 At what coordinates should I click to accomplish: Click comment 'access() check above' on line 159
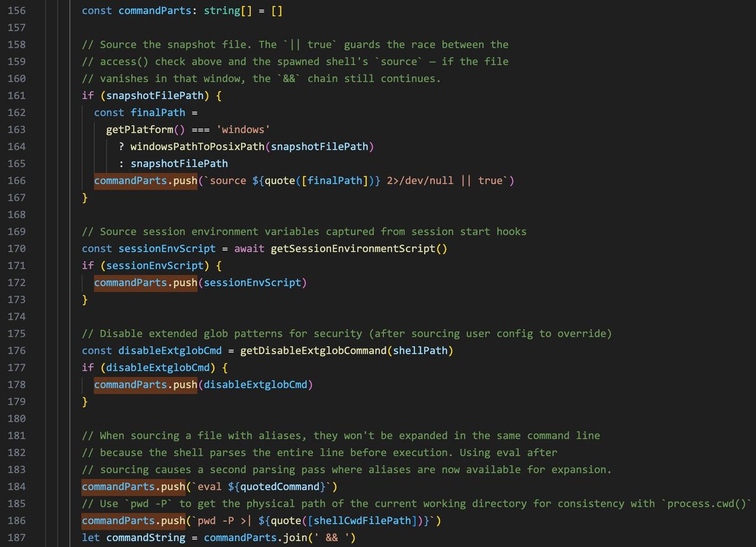[295, 62]
